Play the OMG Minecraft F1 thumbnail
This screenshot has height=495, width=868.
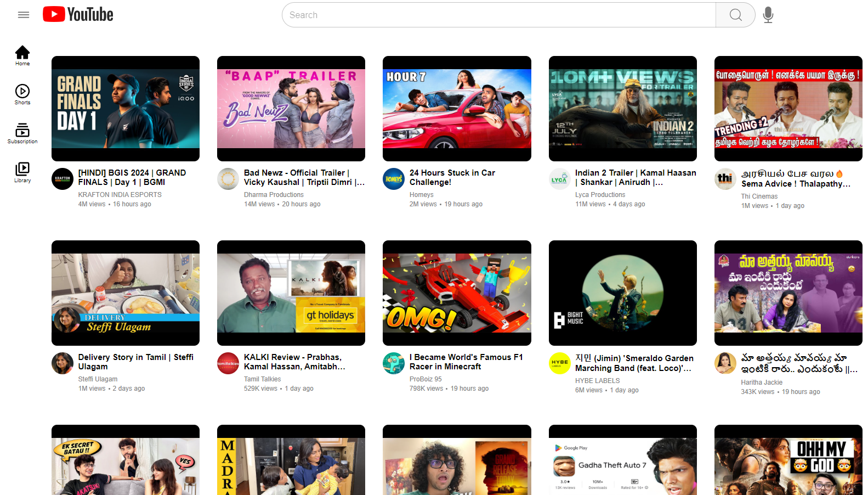[x=457, y=293]
